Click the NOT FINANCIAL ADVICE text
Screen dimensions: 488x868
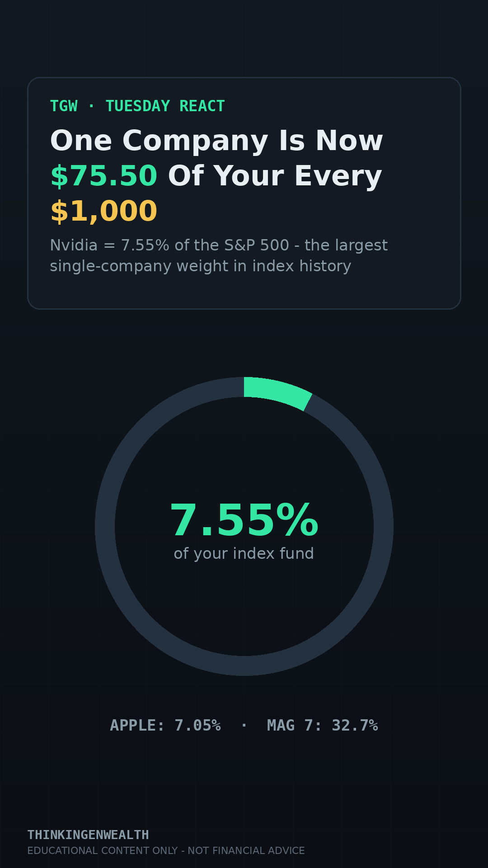point(246,851)
